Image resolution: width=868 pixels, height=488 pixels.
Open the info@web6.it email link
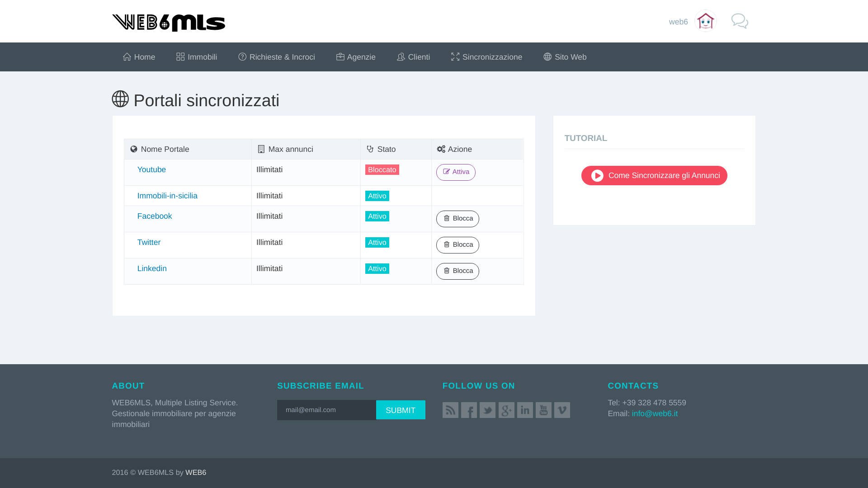[x=655, y=413]
